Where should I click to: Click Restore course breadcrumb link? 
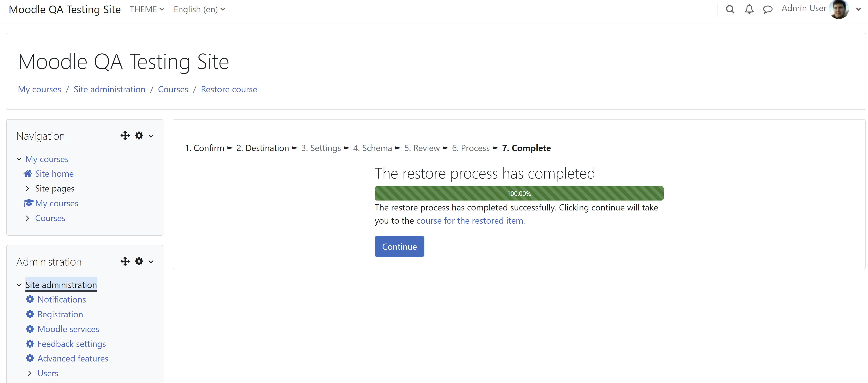[229, 89]
